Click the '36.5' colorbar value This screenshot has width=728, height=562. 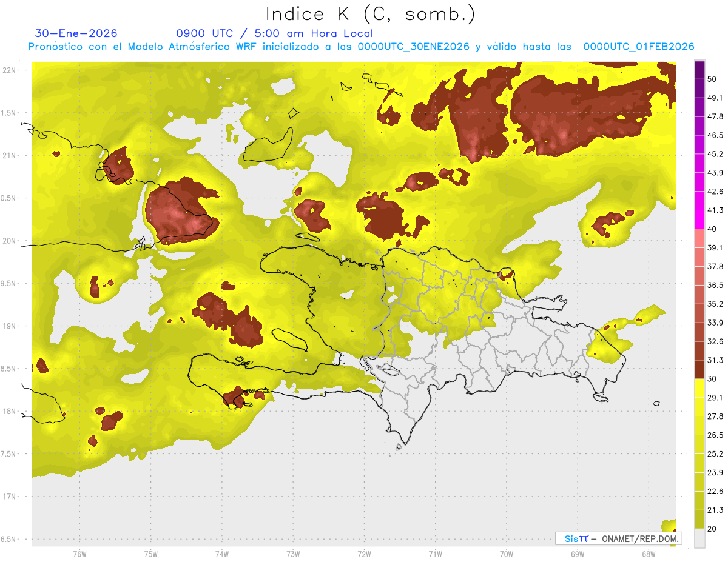tap(715, 285)
